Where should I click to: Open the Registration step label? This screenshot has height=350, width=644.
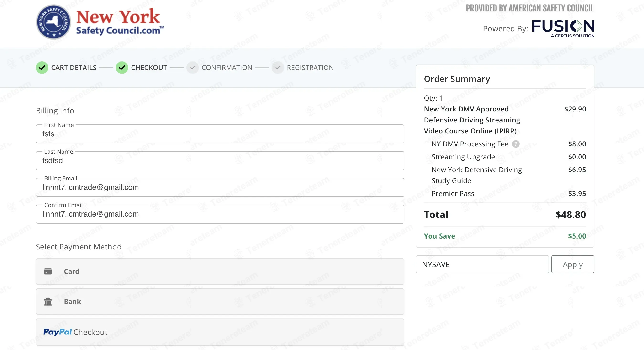coord(310,68)
